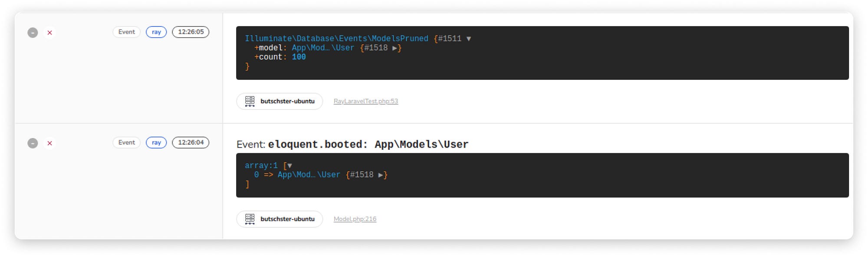This screenshot has height=257, width=868.
Task: Collapse the array:1 dump
Action: point(289,166)
